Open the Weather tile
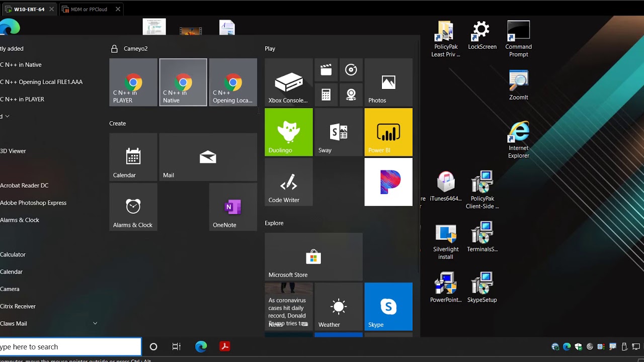Screen dimensions: 644x362 tap(339, 306)
